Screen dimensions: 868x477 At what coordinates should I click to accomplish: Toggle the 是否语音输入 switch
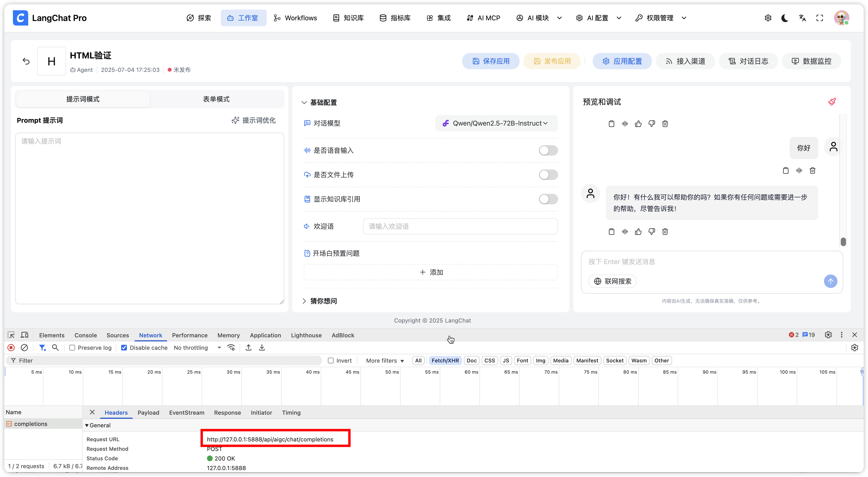pos(548,150)
